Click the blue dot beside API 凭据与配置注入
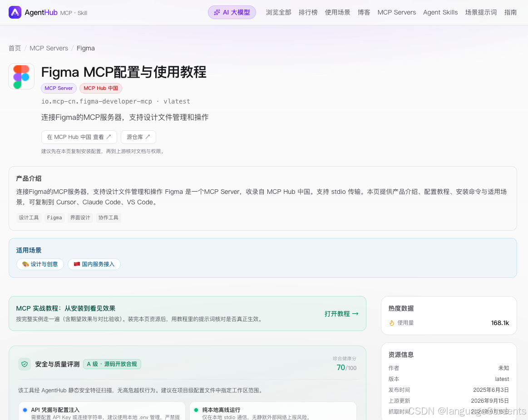Screen dimensions: 528x420 click(25, 410)
